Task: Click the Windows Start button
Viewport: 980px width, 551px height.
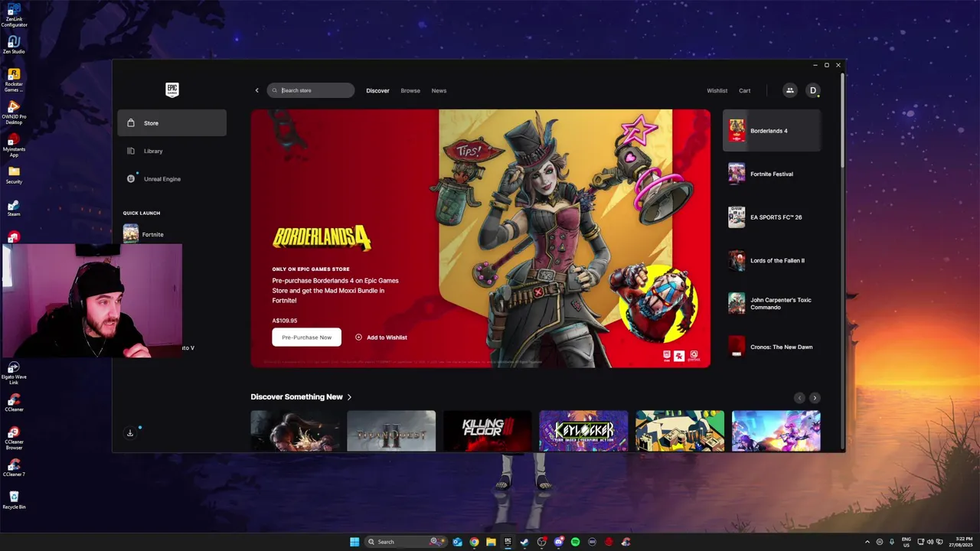Action: 354,542
